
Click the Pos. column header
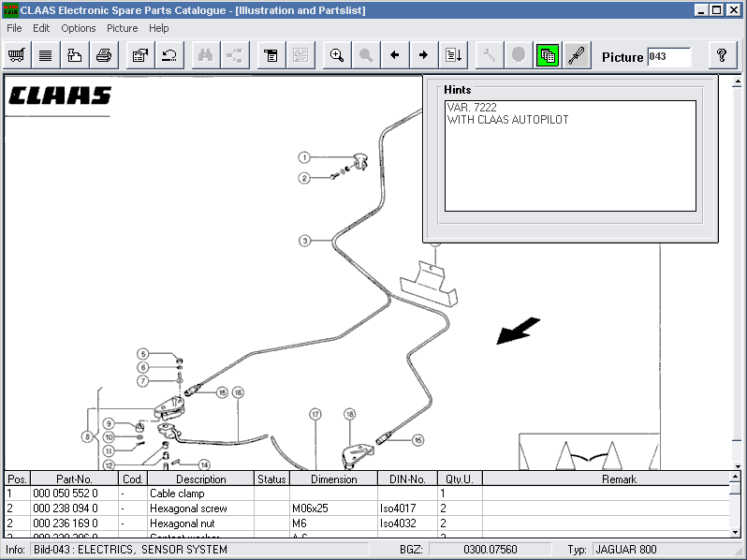point(17,479)
